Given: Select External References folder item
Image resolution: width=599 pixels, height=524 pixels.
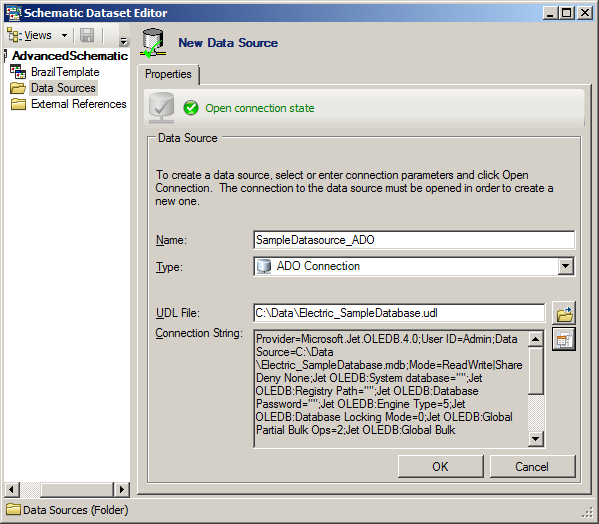Looking at the screenshot, I should [x=79, y=104].
